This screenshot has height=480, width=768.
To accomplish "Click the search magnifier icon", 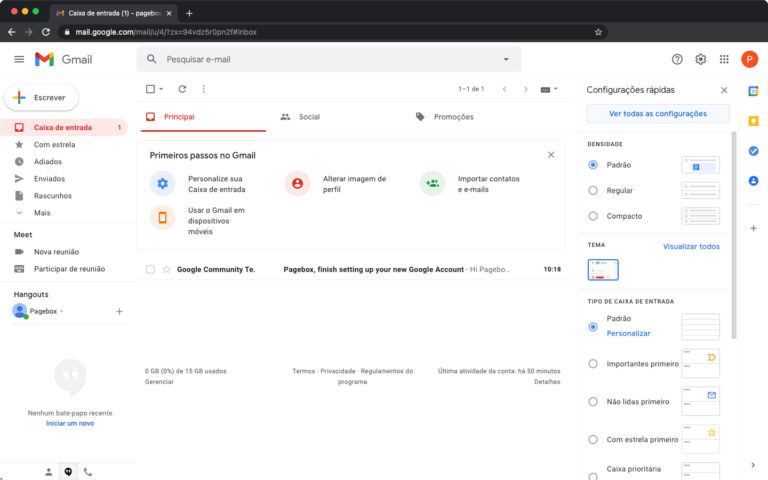I will [151, 59].
